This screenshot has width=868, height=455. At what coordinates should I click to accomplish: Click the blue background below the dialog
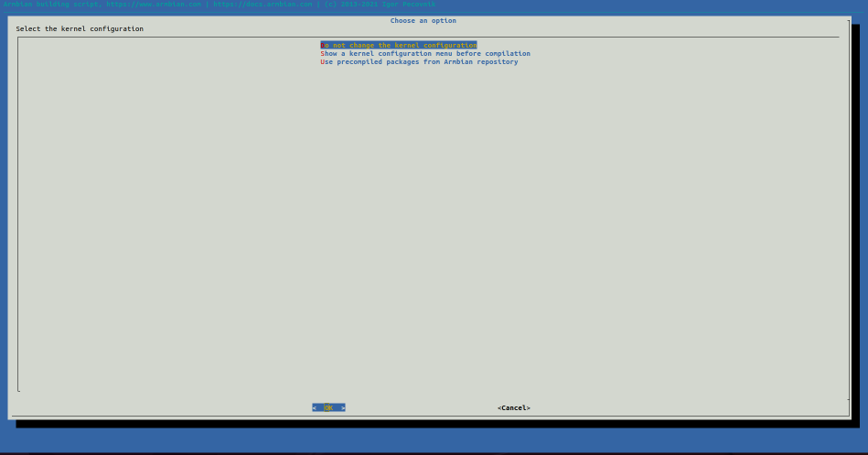(x=430, y=440)
